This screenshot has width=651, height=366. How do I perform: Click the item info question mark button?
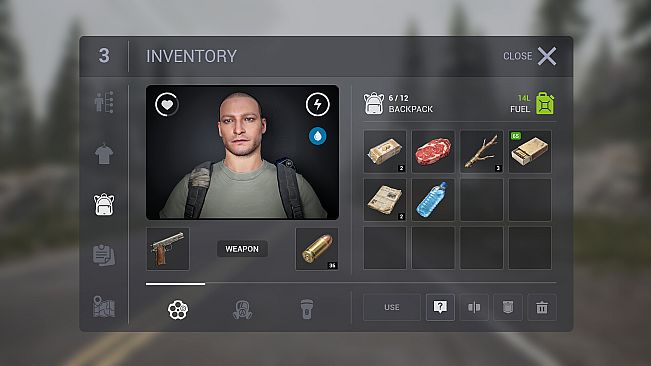click(x=440, y=307)
